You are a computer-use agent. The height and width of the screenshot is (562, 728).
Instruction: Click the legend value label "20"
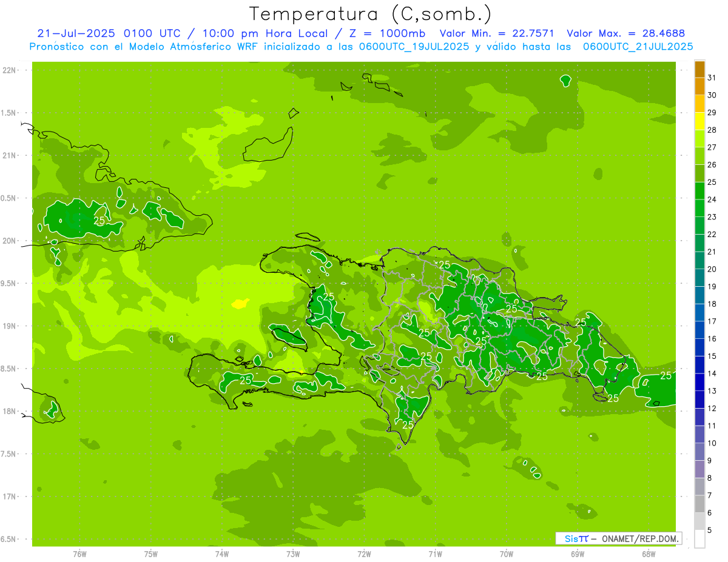coord(712,269)
